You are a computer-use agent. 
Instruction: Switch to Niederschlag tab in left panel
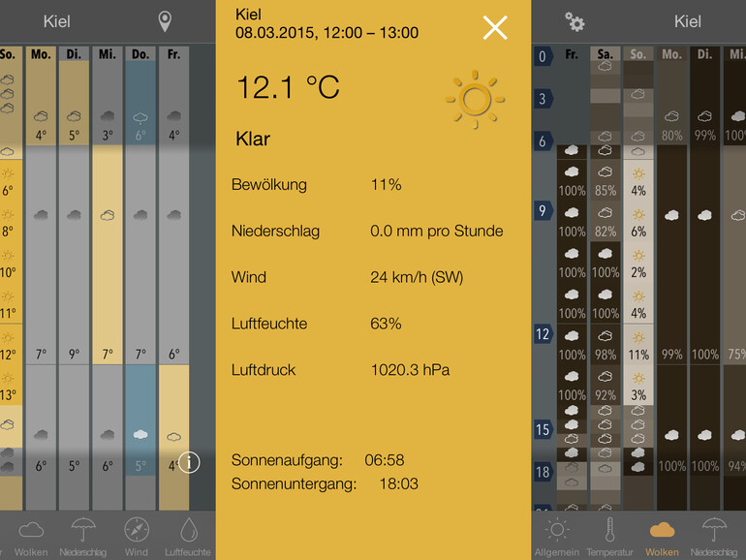(x=82, y=538)
